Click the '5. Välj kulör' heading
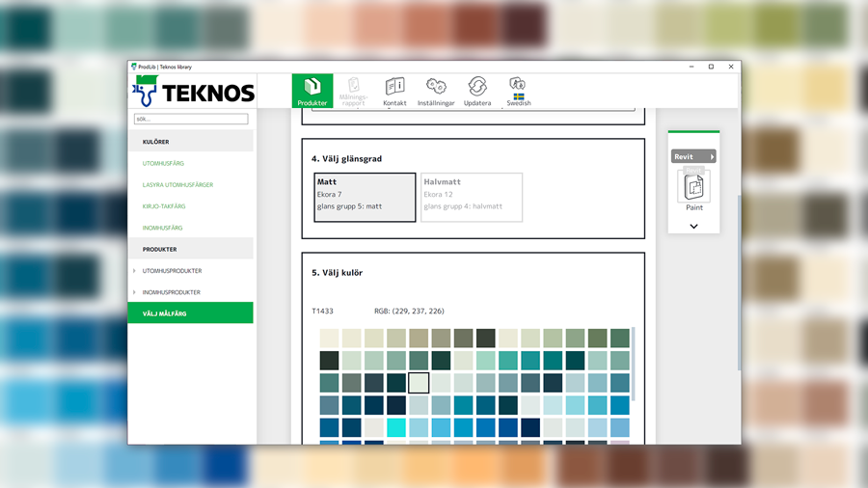 pos(338,272)
